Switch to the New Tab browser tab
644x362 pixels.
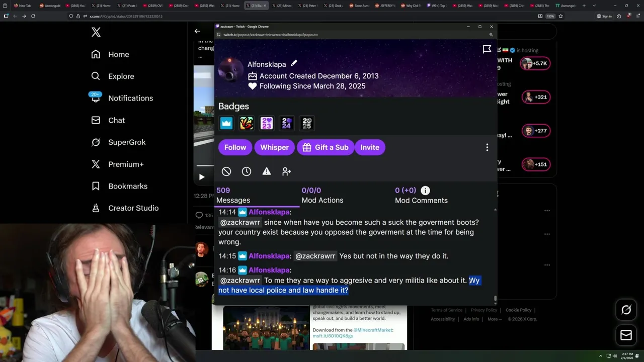[x=22, y=6]
